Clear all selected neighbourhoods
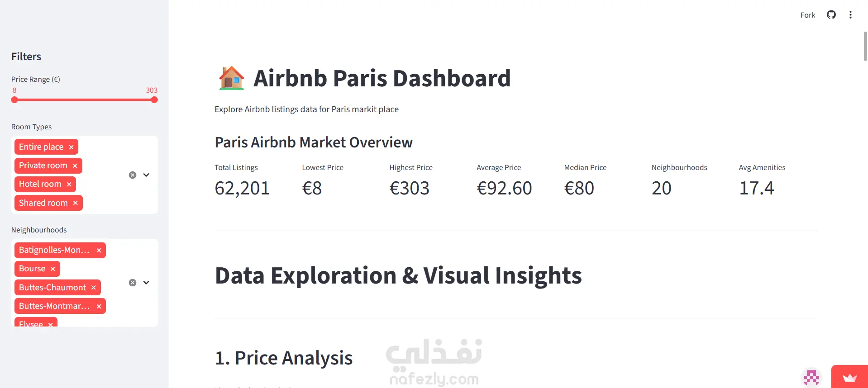 pyautogui.click(x=133, y=283)
